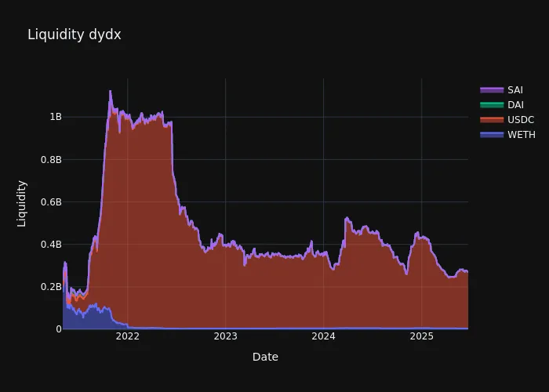Click the blue WETH legend color swatch
This screenshot has width=549, height=392.
492,135
